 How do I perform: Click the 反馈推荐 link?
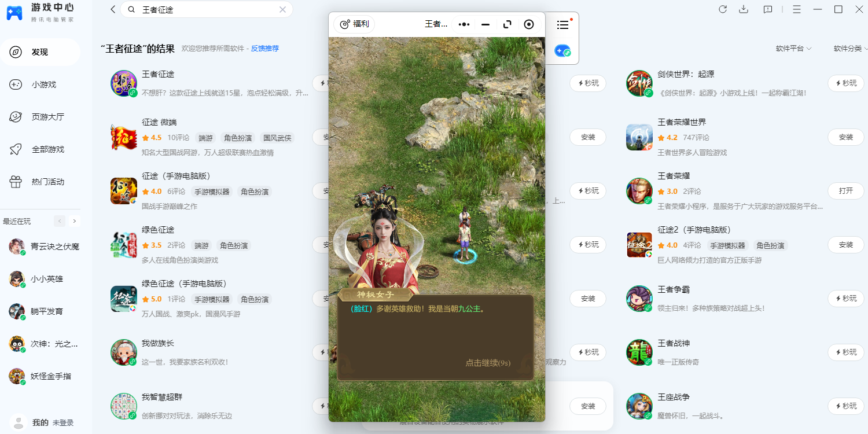[265, 49]
